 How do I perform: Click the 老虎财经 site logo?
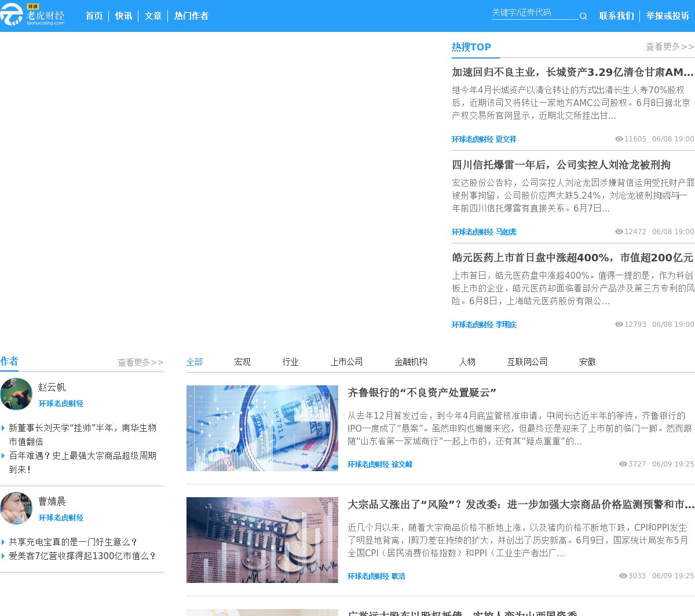tap(32, 16)
